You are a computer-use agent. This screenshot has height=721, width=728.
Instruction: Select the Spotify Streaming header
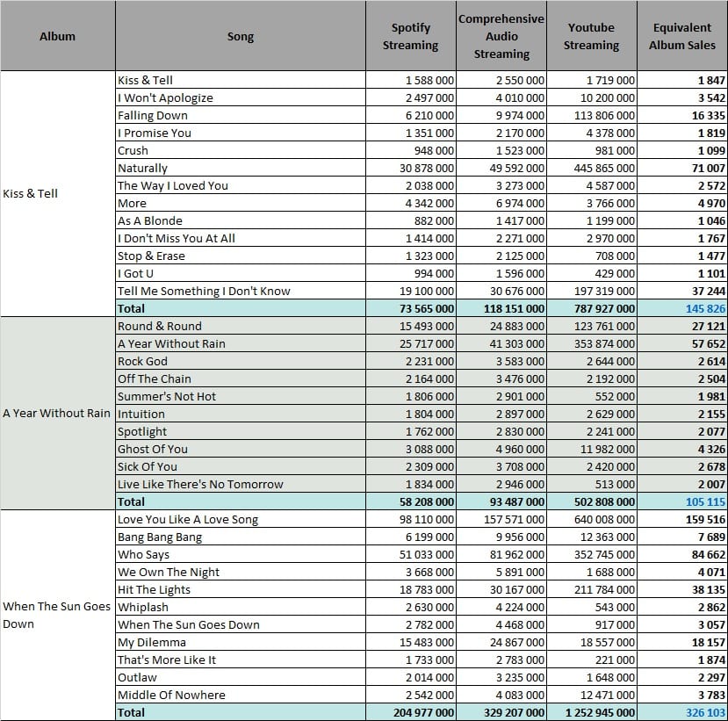pyautogui.click(x=411, y=36)
